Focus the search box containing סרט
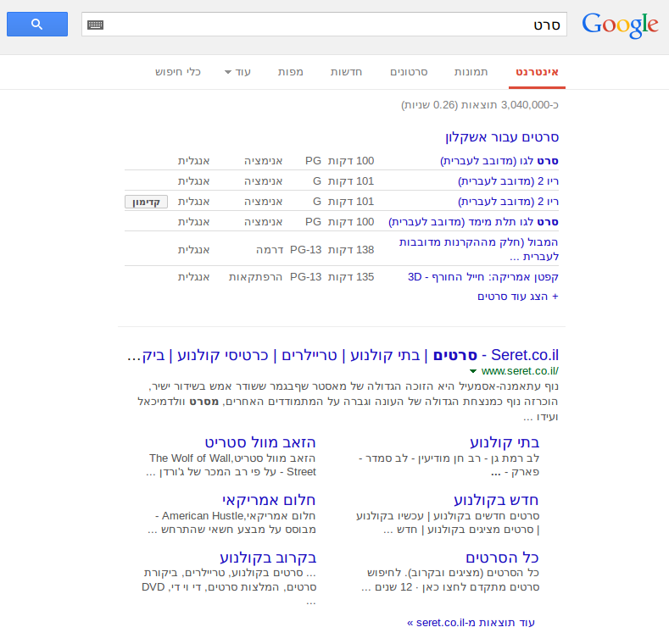Viewport: 669px width, 644px height. (x=324, y=25)
